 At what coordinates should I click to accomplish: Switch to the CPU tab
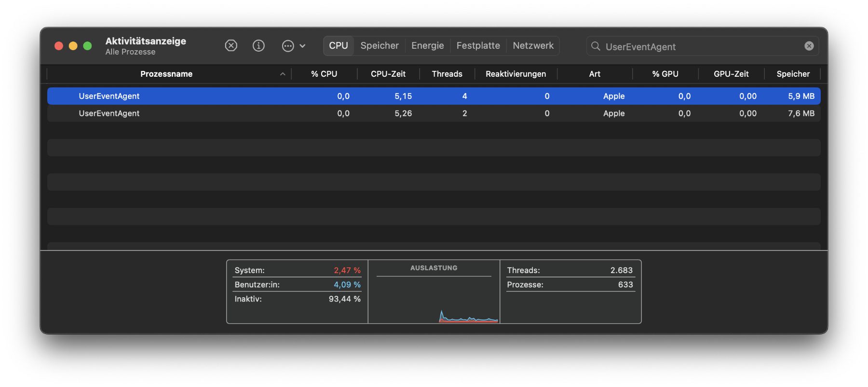(x=338, y=46)
